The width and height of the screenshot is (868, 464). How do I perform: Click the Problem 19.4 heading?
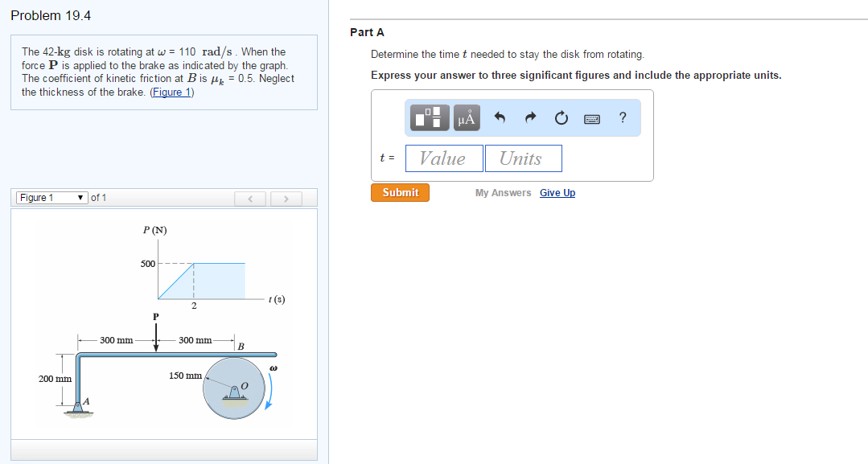coord(51,15)
